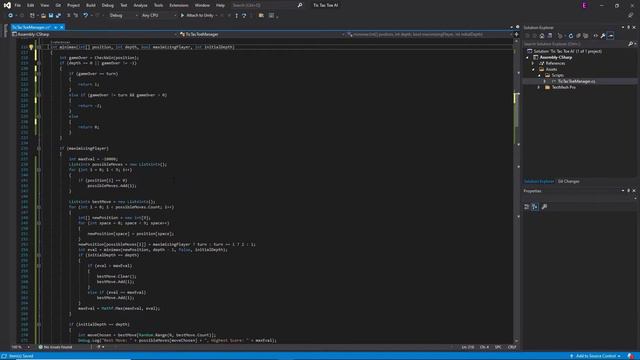Click the Properties wrench icon in Solution Explorer
This screenshot has height=360, width=640.
point(603,36)
